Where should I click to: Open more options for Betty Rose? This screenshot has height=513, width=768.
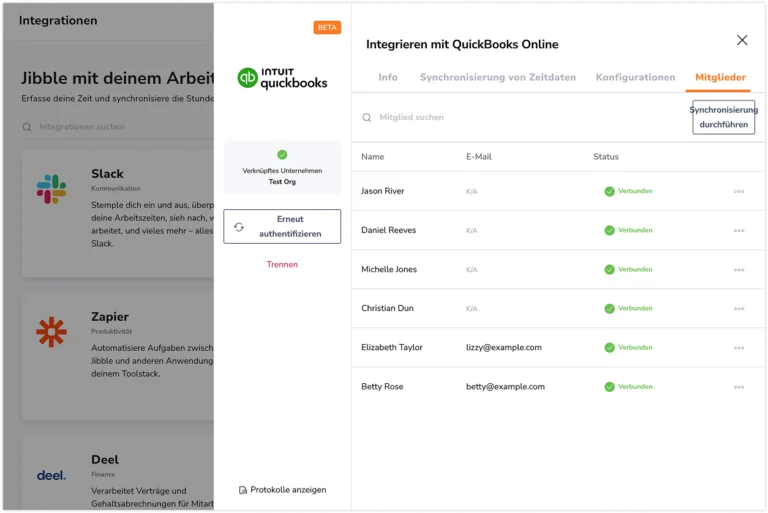739,387
